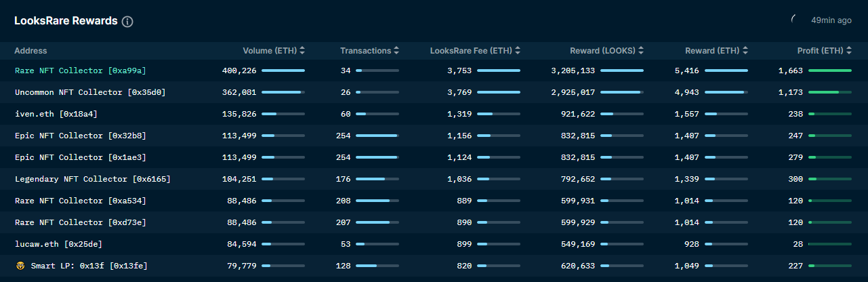Click the 3,769 LooksRare fee value
The width and height of the screenshot is (868, 282).
tap(459, 92)
